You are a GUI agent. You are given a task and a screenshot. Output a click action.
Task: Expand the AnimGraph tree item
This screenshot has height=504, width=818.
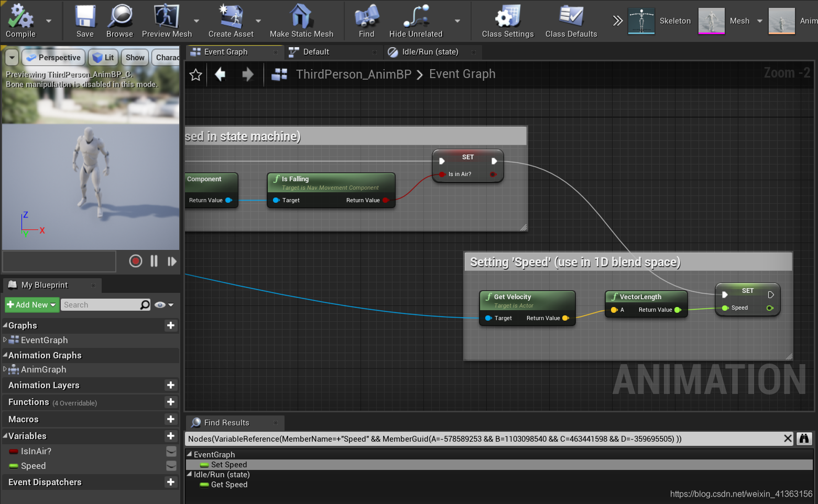[5, 369]
